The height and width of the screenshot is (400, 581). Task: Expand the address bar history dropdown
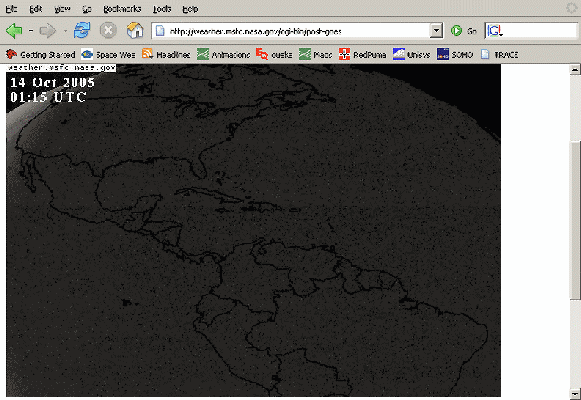point(436,31)
